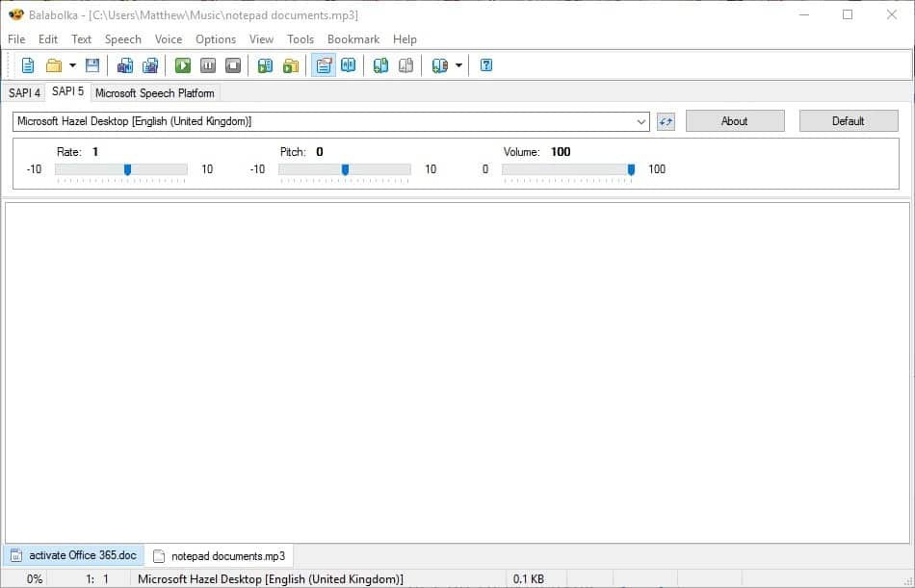Click the green and brown book icon beside the dropdown arrow
Screen dimensions: 915x588
pos(439,65)
